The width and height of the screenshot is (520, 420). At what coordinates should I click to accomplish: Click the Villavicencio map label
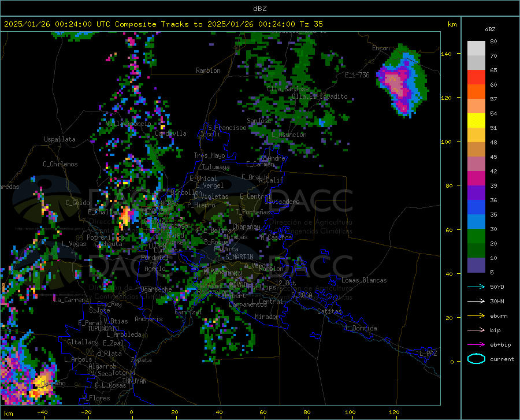(129, 124)
